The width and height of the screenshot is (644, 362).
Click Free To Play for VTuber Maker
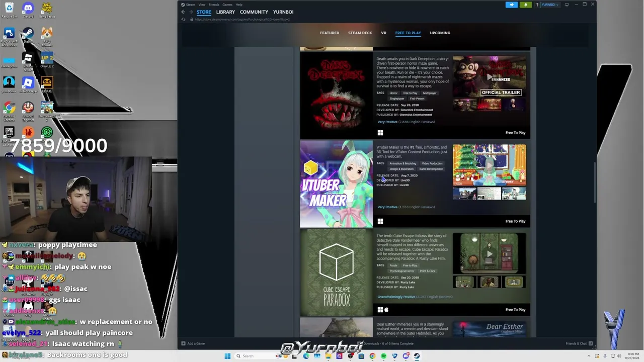pyautogui.click(x=515, y=221)
